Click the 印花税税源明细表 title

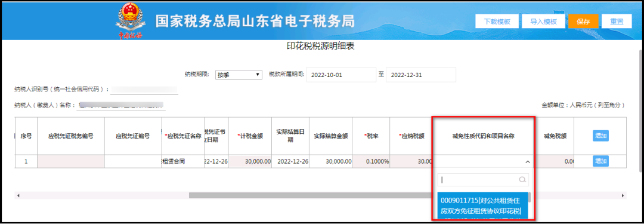320,47
